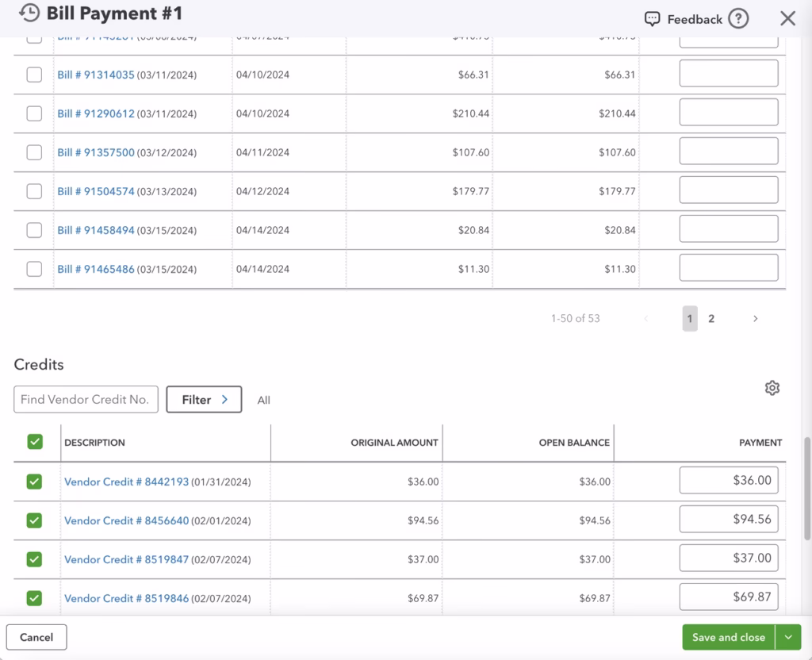Open Vendor Credit # 8442193 link
Screen dimensions: 812x660
click(126, 482)
